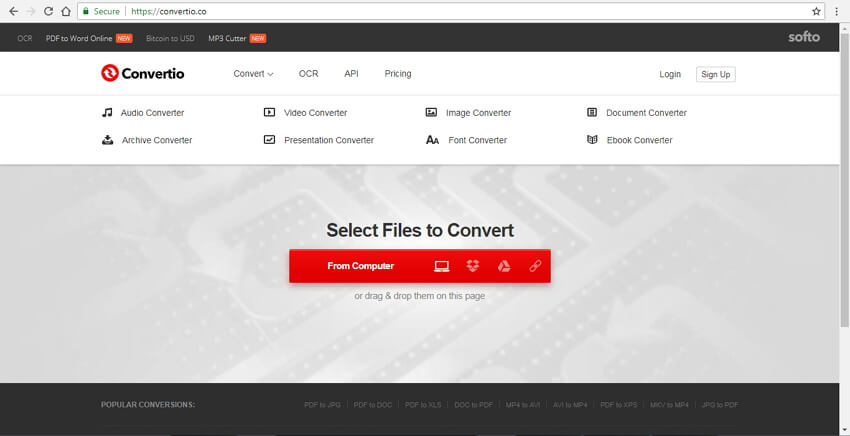850x436 pixels.
Task: Open Video Converter text link
Action: 315,113
